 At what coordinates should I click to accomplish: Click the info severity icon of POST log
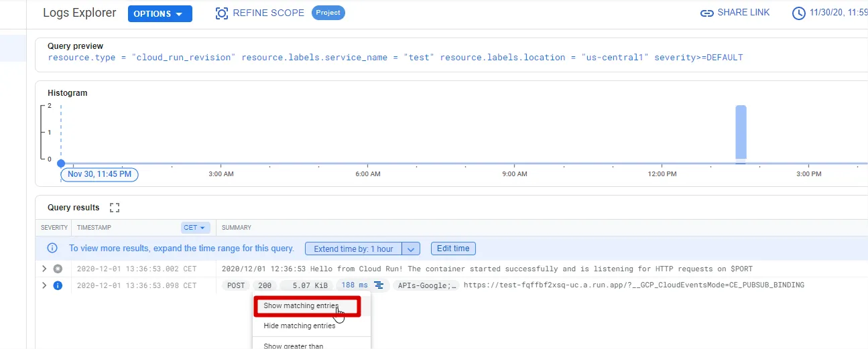pos(58,285)
